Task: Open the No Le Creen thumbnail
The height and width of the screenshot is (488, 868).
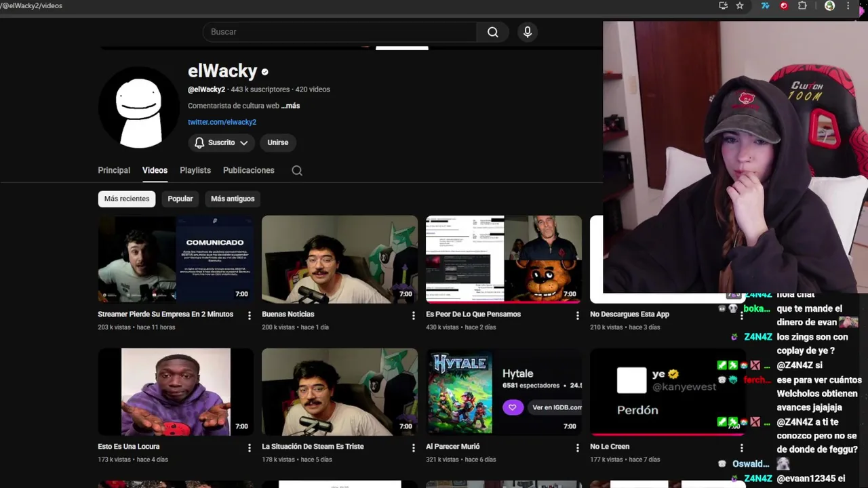Action: (x=668, y=392)
